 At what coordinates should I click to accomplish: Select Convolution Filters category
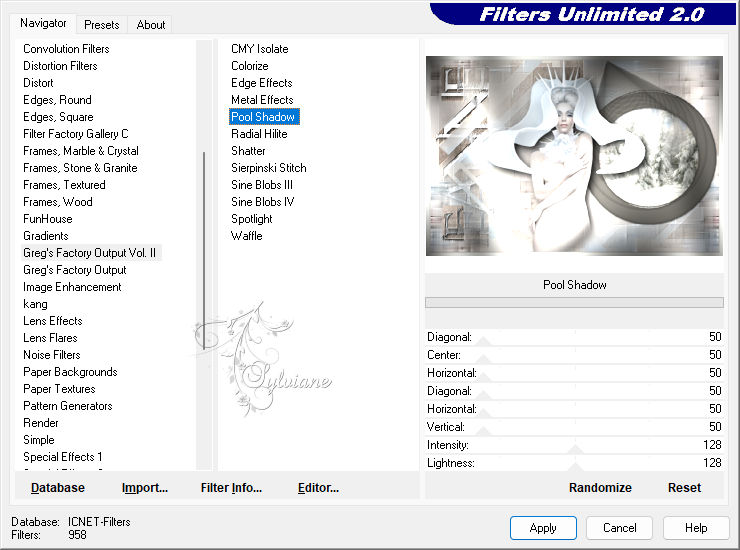pos(66,49)
